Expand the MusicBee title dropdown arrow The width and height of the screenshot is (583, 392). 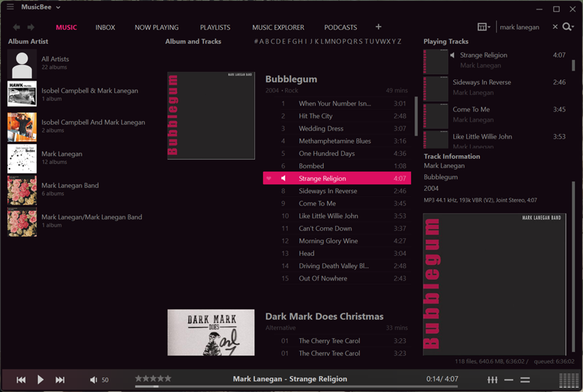click(58, 7)
